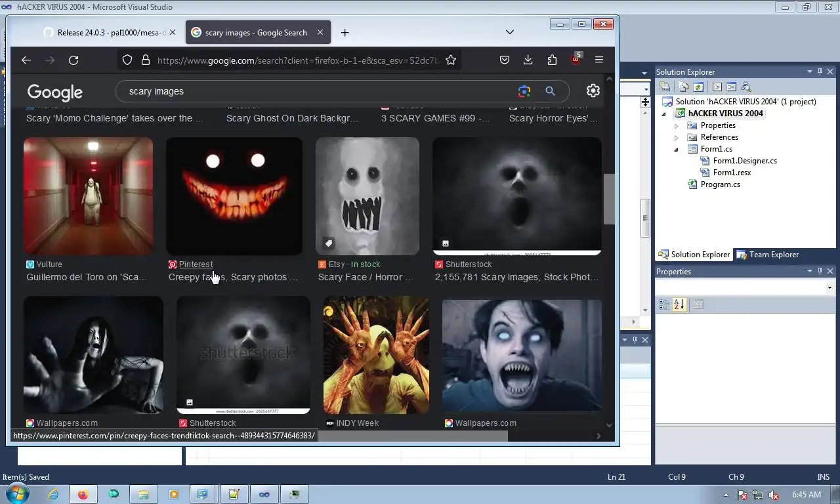The height and width of the screenshot is (504, 840).
Task: Click the Property Pages icon in Properties panel
Action: 698,304
